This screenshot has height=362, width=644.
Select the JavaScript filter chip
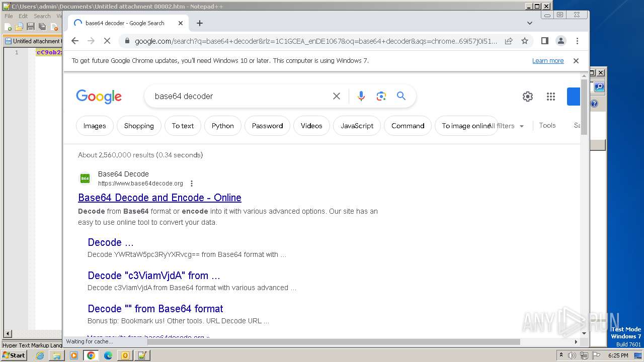(357, 126)
